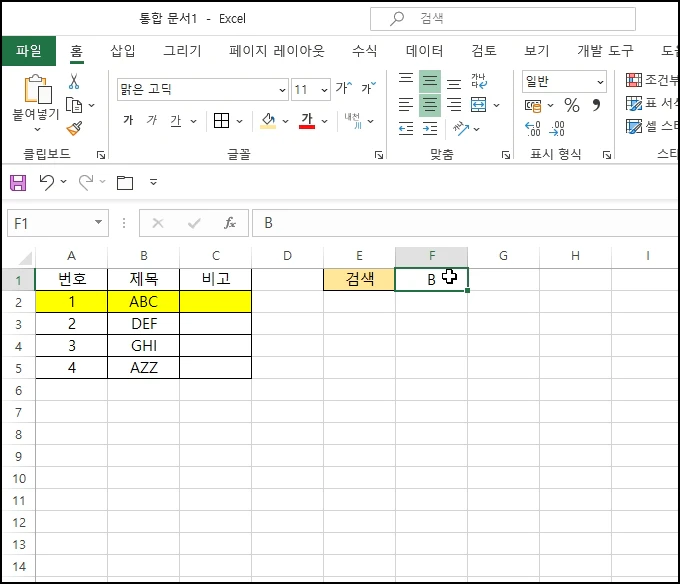Screen dimensions: 680x584
Task: Switch to 데이터 tab
Action: [x=425, y=51]
